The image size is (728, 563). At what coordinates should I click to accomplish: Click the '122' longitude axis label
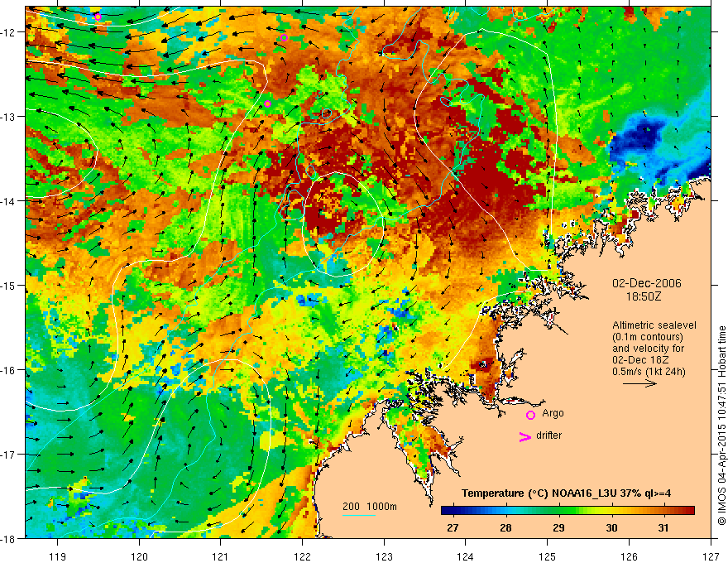[x=302, y=556]
